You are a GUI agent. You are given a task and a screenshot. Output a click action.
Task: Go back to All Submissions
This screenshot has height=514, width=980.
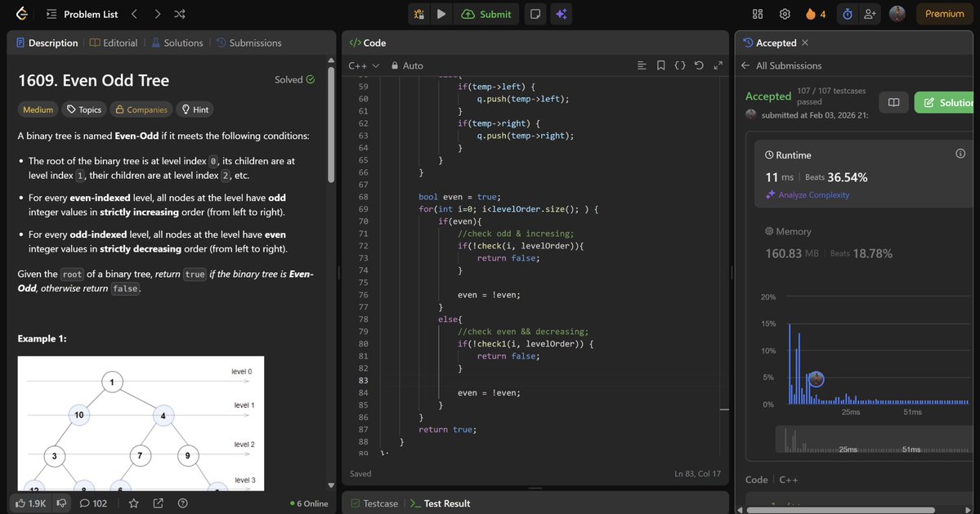click(x=781, y=65)
